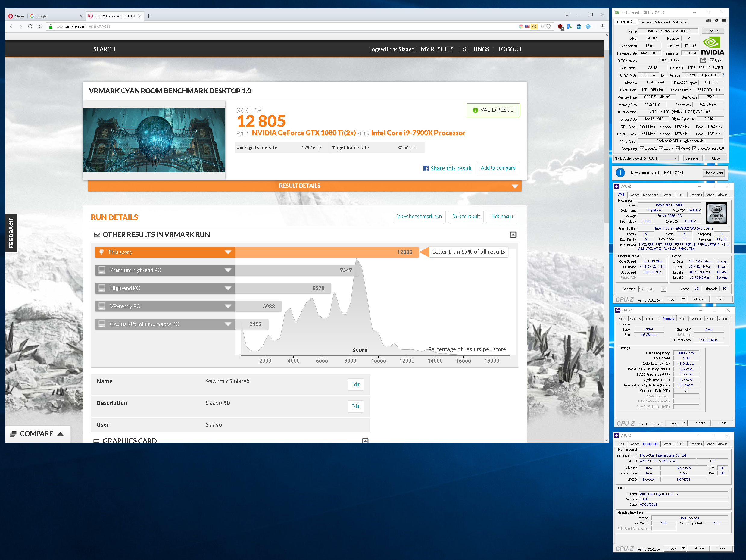Expand the This score dropdown arrow
This screenshot has height=560, width=746.
(x=228, y=252)
